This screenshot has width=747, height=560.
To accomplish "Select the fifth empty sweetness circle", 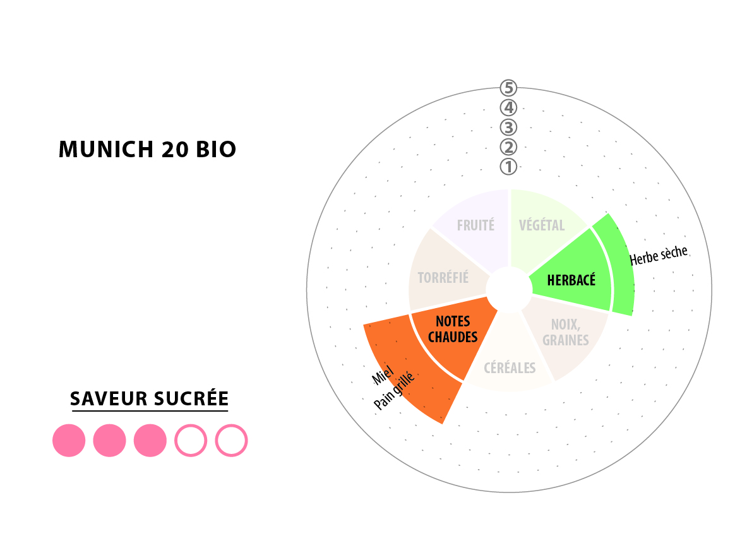I will pos(232,441).
